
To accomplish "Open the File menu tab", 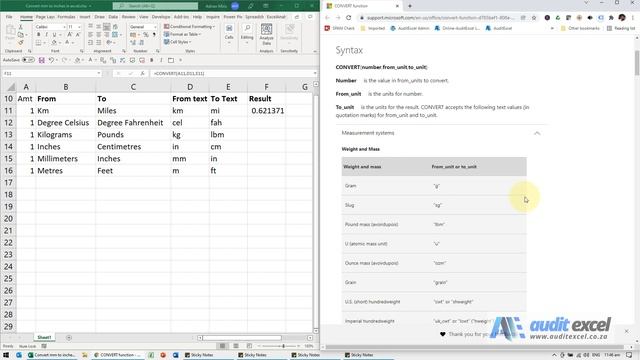I will (9, 17).
